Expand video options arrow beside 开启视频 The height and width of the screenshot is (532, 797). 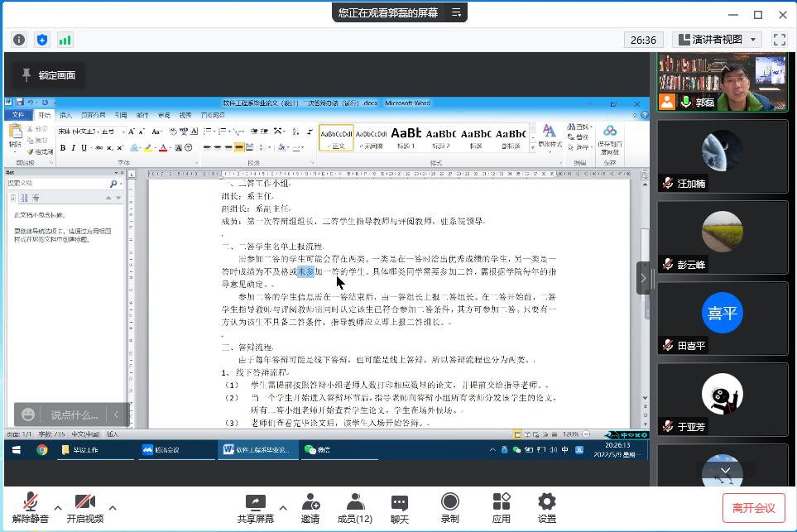[113, 508]
